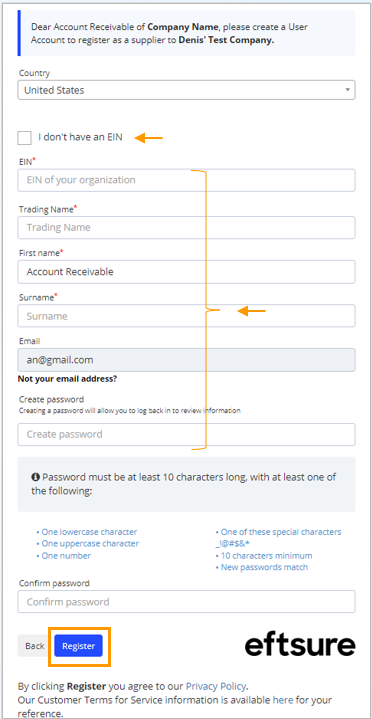Click the EIN of your organization field
Image resolution: width=372 pixels, height=719 pixels.
(186, 180)
